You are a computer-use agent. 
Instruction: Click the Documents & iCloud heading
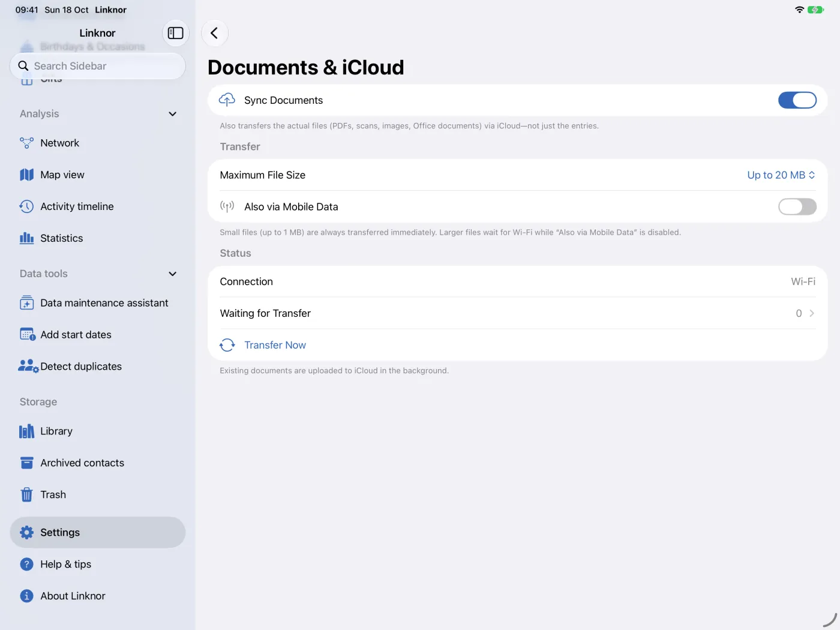pyautogui.click(x=306, y=67)
